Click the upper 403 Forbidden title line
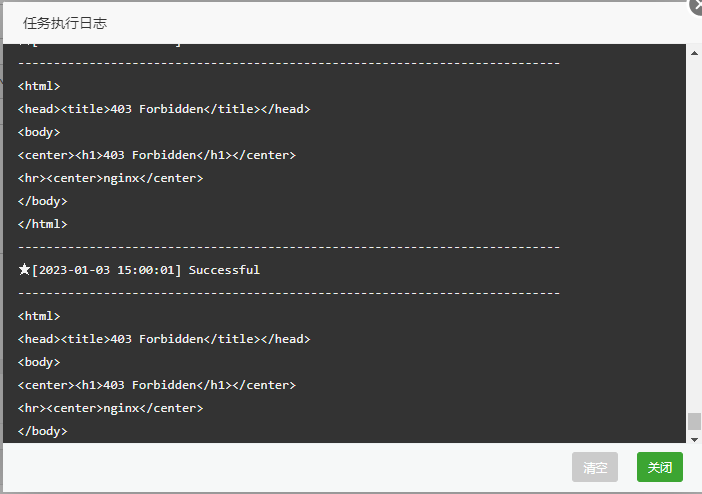Screen dimensions: 702x494 (x=164, y=109)
